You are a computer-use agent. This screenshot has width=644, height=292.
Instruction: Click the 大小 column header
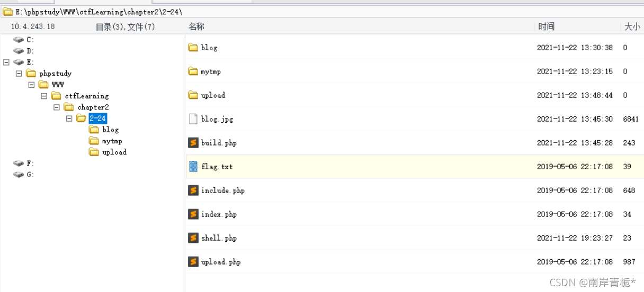[x=632, y=26]
